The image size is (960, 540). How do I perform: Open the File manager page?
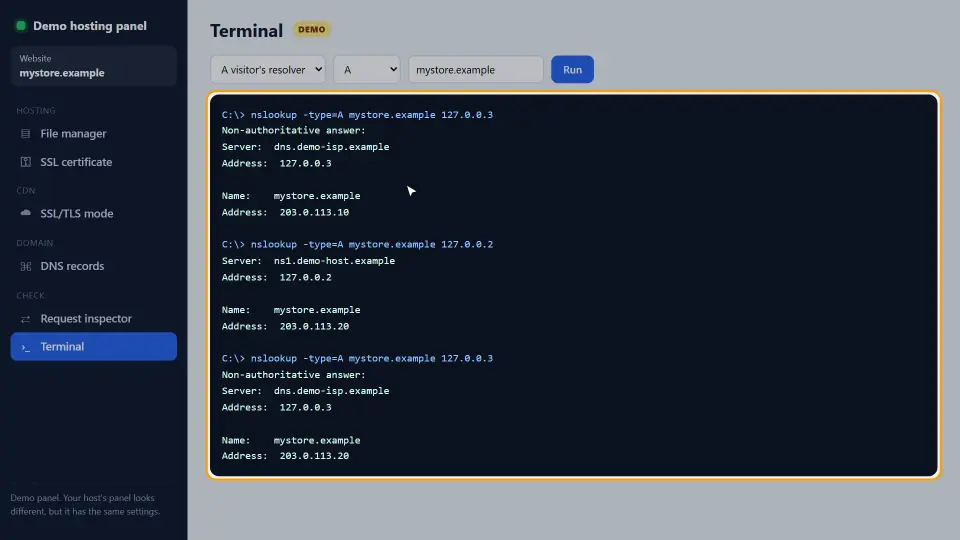click(x=93, y=133)
